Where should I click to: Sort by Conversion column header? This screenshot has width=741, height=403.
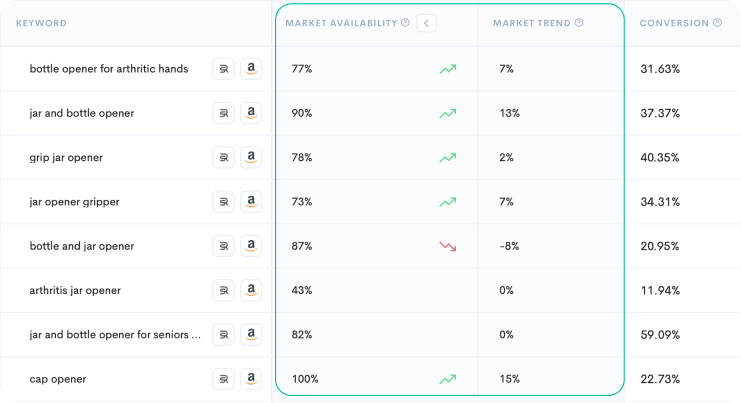point(673,23)
